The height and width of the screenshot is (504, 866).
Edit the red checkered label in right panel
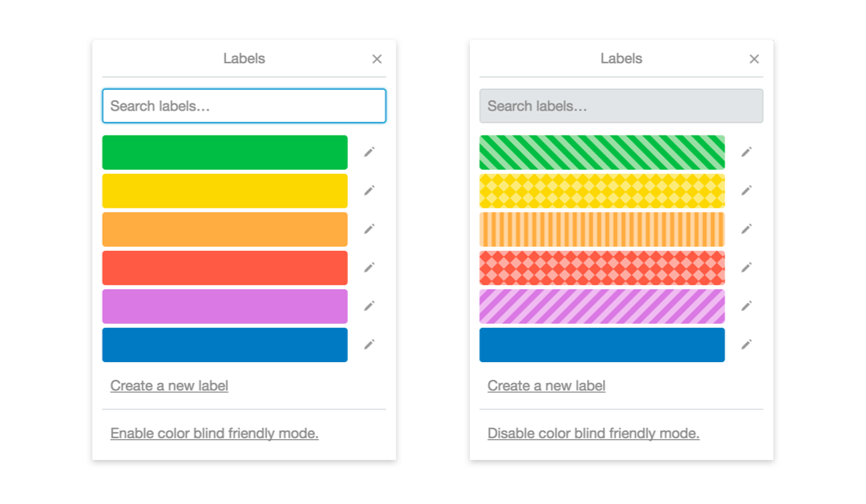pyautogui.click(x=747, y=267)
